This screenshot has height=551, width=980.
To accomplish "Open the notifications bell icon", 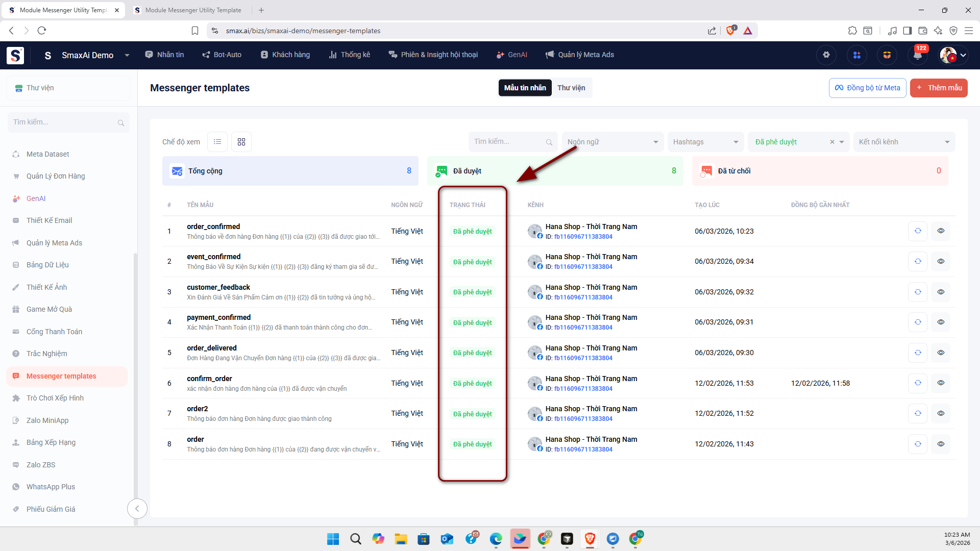I will pos(917,55).
